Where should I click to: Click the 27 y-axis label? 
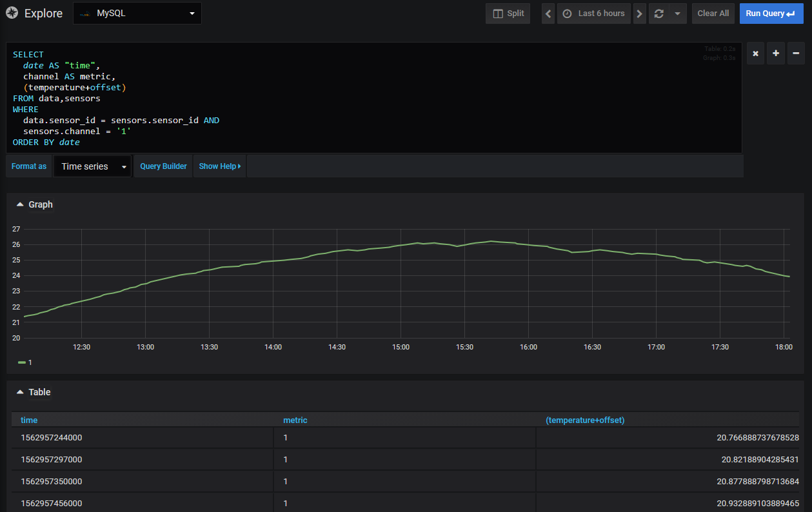(x=16, y=229)
